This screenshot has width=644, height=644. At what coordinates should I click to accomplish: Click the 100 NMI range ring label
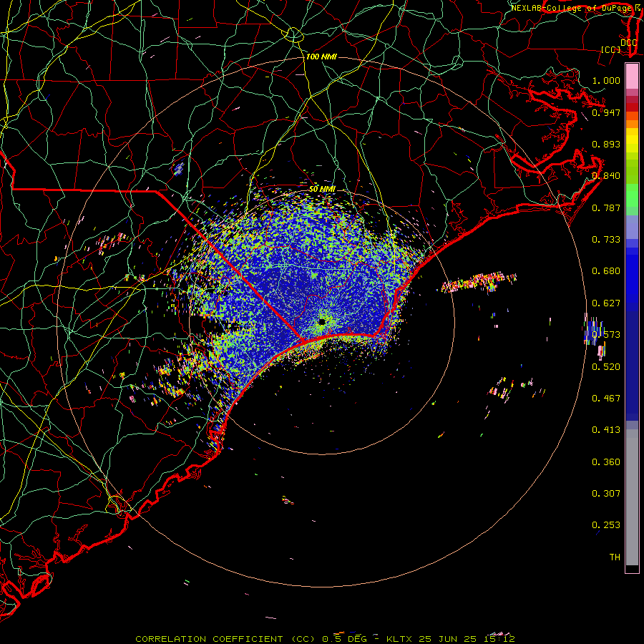click(321, 57)
